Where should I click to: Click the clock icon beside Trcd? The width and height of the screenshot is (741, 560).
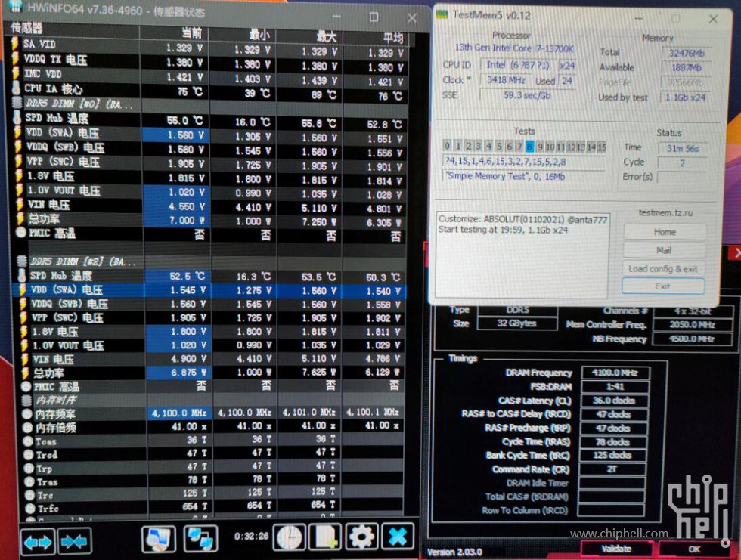29,455
